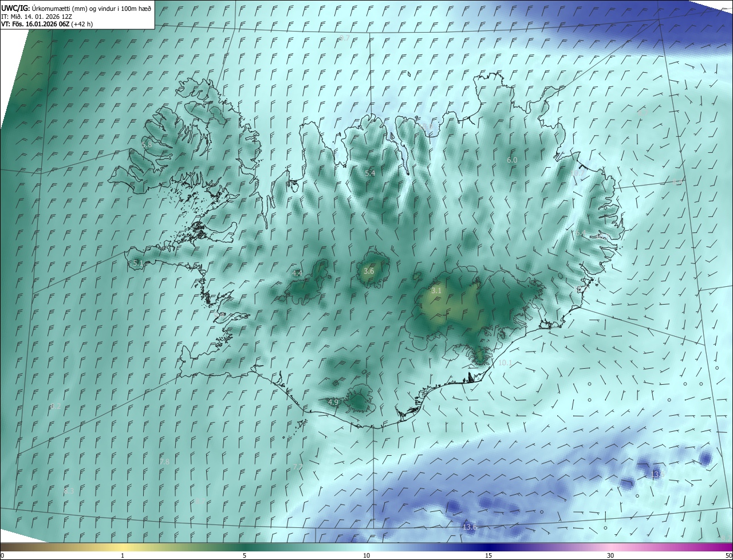This screenshot has width=733, height=560.
Task: Click the 7.8 value over the ocean
Action: 164,462
